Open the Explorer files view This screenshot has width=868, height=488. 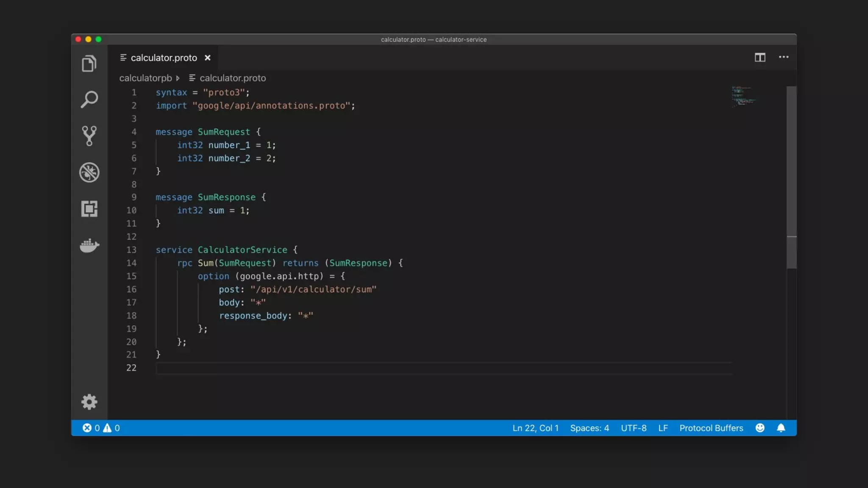coord(89,64)
